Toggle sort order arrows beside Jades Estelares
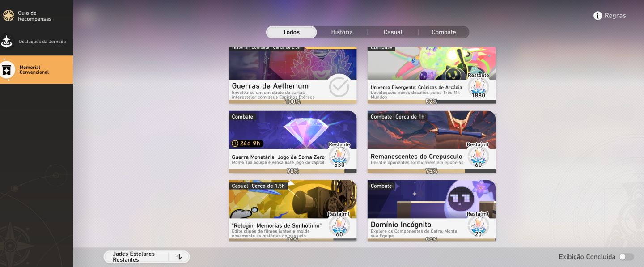 (179, 257)
